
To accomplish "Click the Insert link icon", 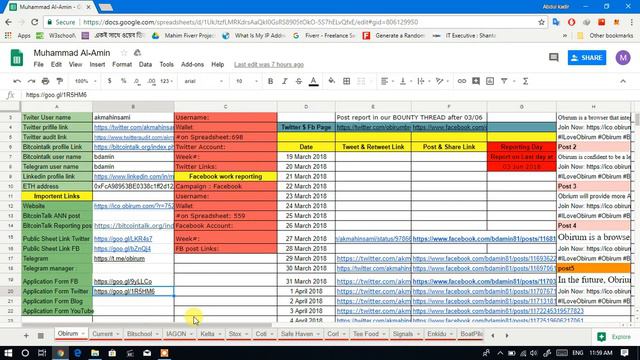I will [x=462, y=81].
